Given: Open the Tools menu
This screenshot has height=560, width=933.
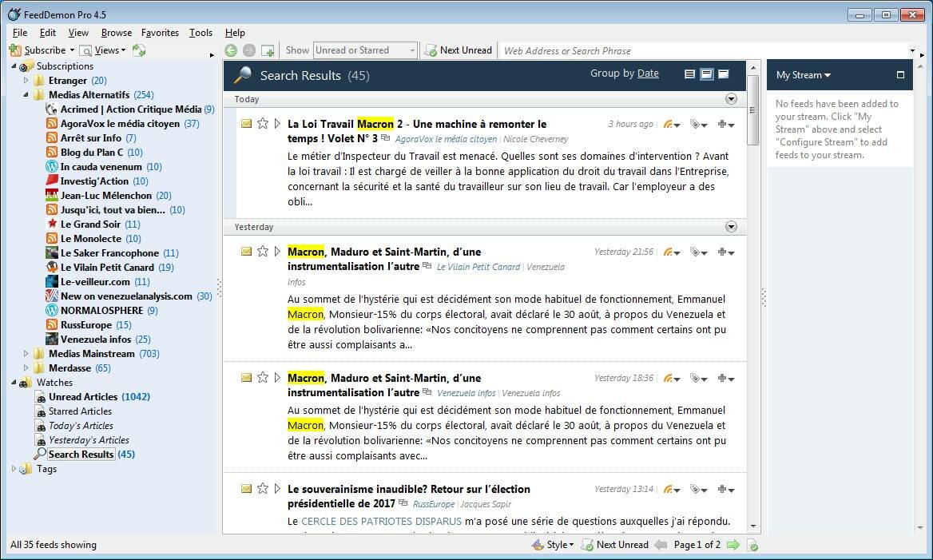Looking at the screenshot, I should [200, 33].
